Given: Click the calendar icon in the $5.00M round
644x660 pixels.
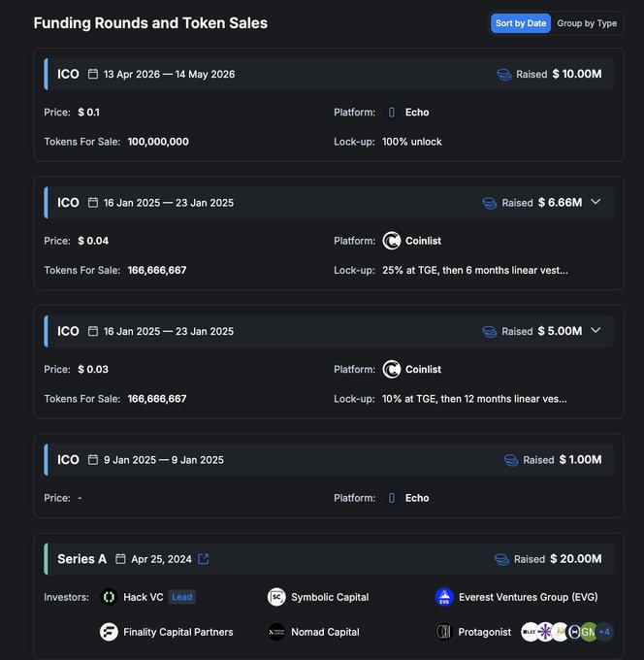Looking at the screenshot, I should tap(93, 331).
